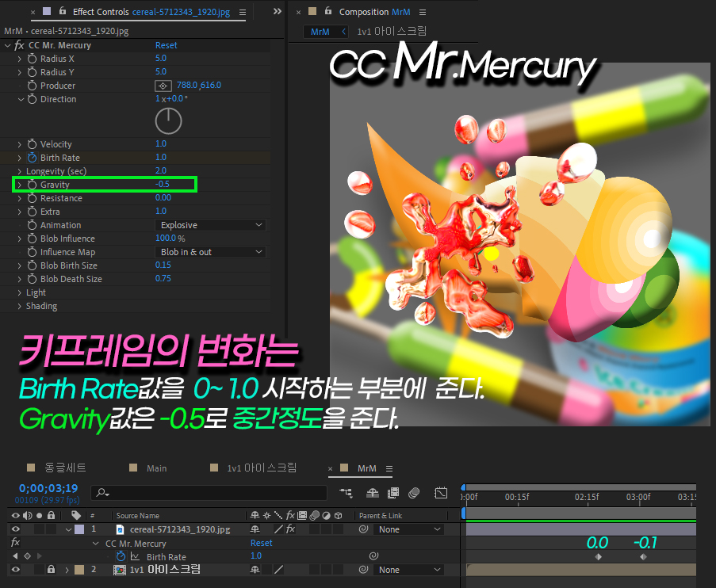Toggle the Radius X stopwatch
Image resolution: width=716 pixels, height=588 pixels.
click(x=32, y=59)
